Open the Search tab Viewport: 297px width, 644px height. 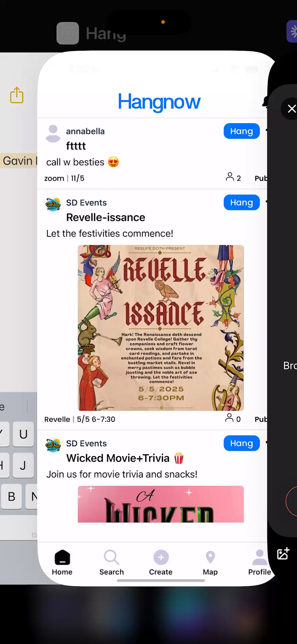click(x=112, y=562)
